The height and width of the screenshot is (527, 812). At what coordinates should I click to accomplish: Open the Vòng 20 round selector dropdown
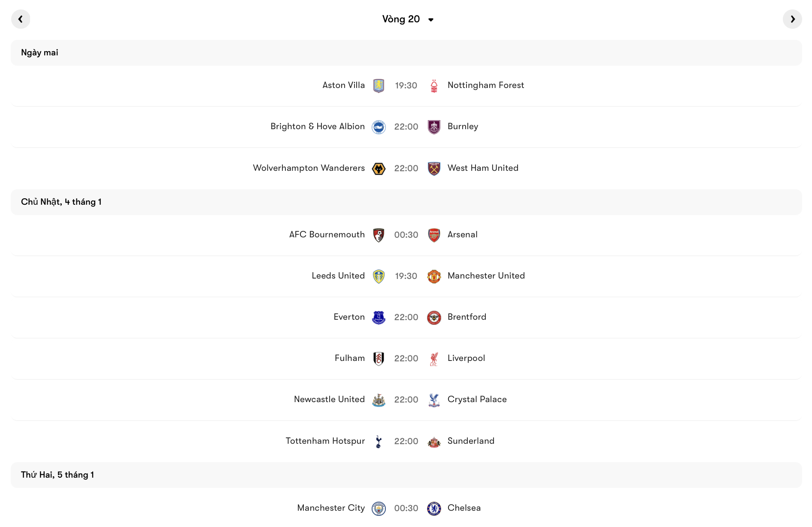pos(408,19)
